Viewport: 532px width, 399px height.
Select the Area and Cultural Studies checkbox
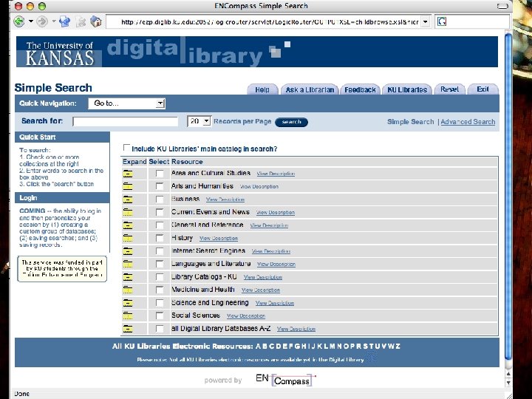(x=160, y=174)
